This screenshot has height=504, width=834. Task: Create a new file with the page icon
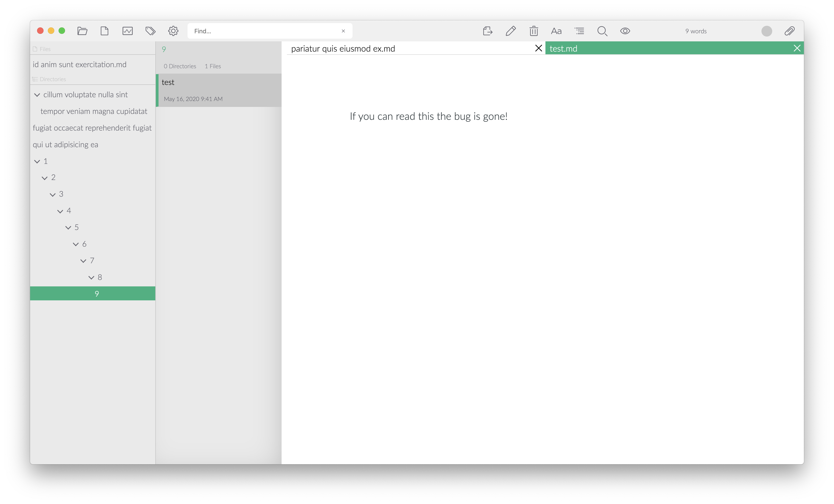point(105,31)
